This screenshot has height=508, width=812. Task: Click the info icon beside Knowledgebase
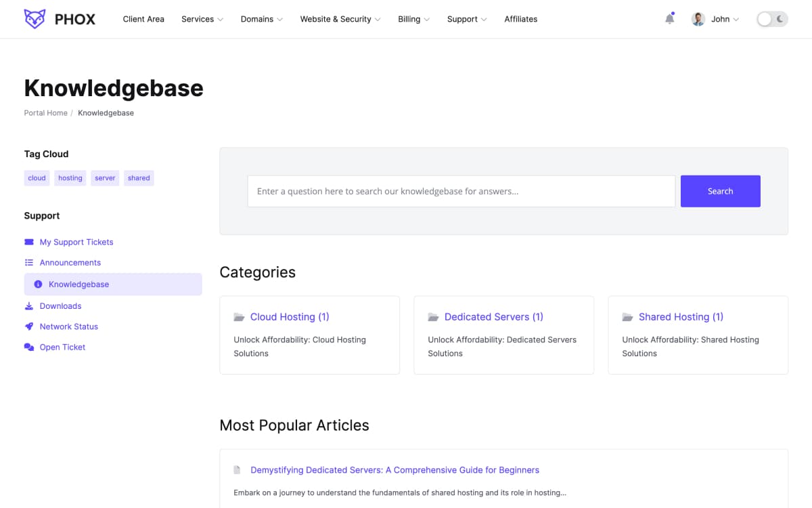[x=38, y=284]
